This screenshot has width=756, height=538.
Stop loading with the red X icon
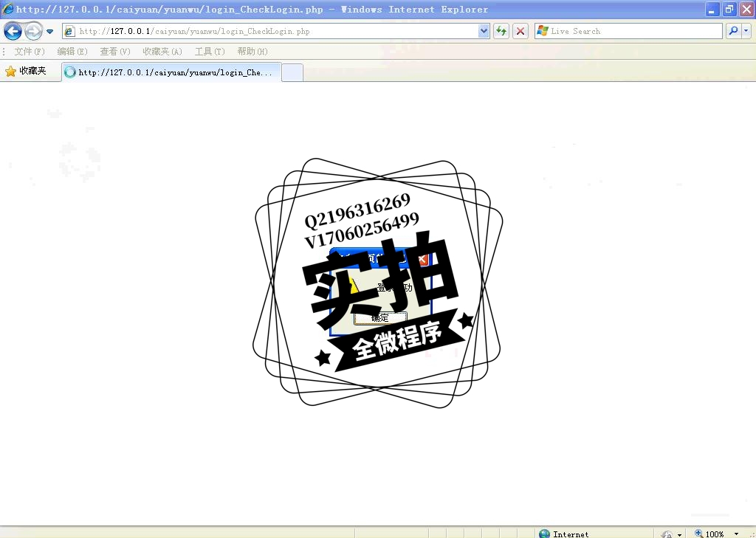coord(520,31)
